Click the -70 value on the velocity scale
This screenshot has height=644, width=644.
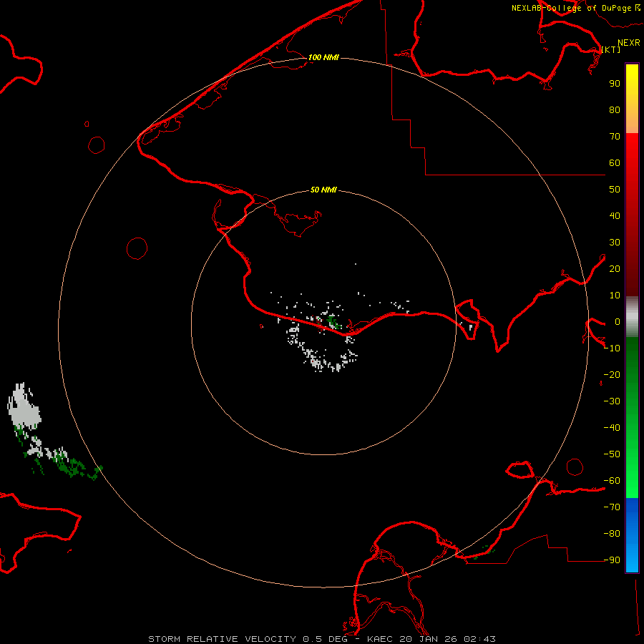[x=613, y=507]
